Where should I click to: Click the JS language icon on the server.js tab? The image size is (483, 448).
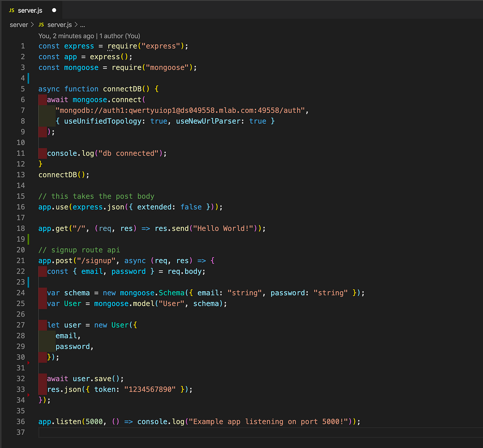[12, 11]
